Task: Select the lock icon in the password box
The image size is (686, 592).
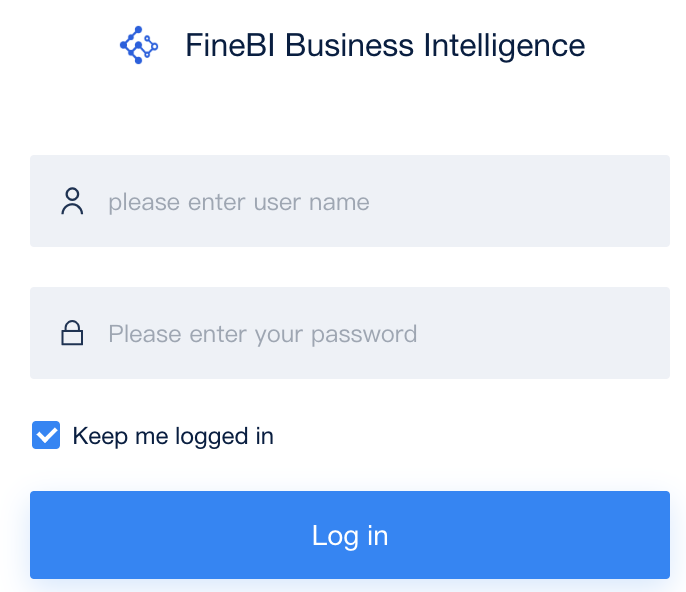Action: click(72, 334)
